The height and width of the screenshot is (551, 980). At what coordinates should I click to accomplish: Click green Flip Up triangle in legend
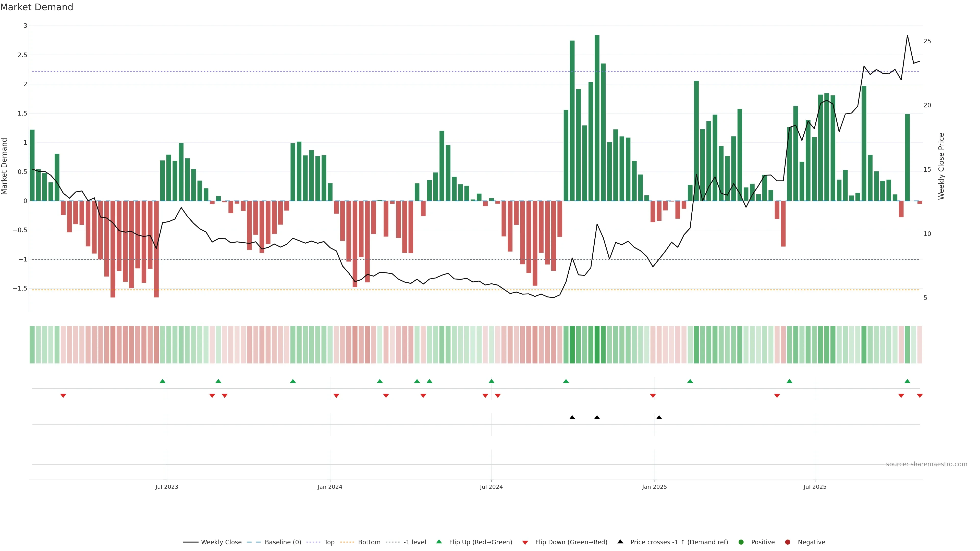pyautogui.click(x=439, y=542)
